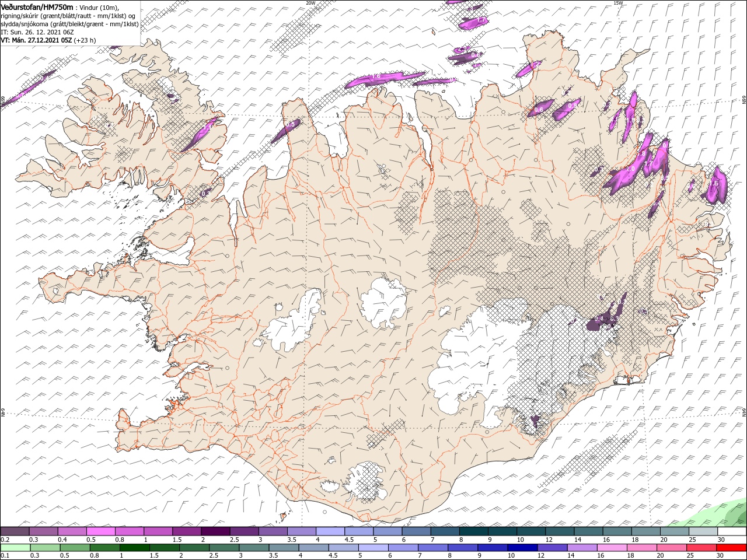Click the 0.2 label under the upper legend
The height and width of the screenshot is (560, 747).
[x=5, y=540]
